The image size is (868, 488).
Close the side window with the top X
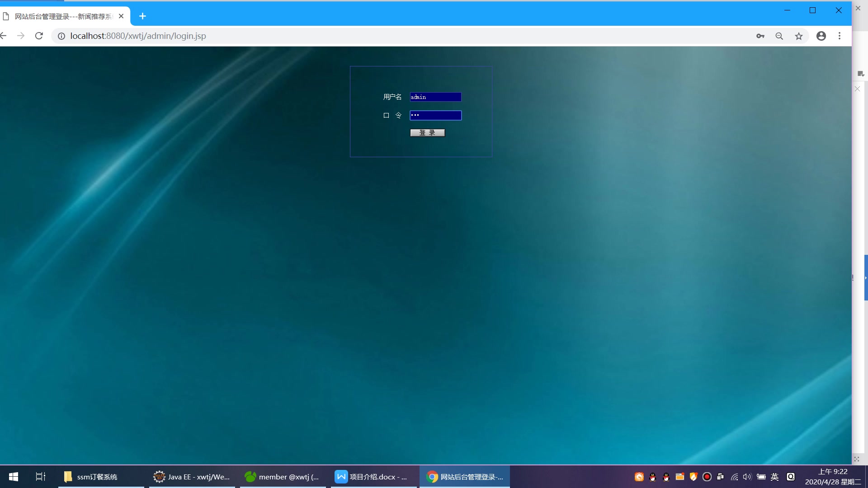pyautogui.click(x=858, y=8)
